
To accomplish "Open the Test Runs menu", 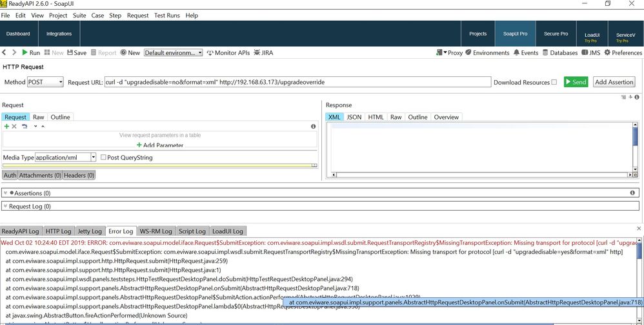I will [x=167, y=15].
